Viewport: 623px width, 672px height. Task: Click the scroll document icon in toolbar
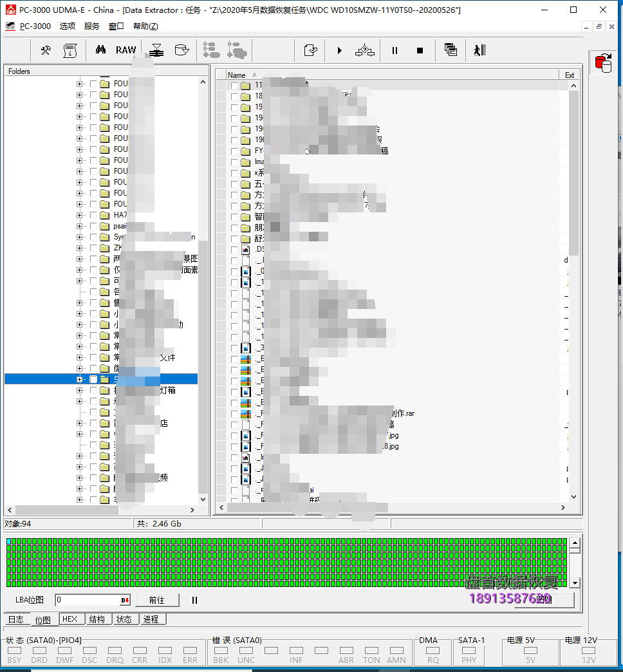(70, 50)
